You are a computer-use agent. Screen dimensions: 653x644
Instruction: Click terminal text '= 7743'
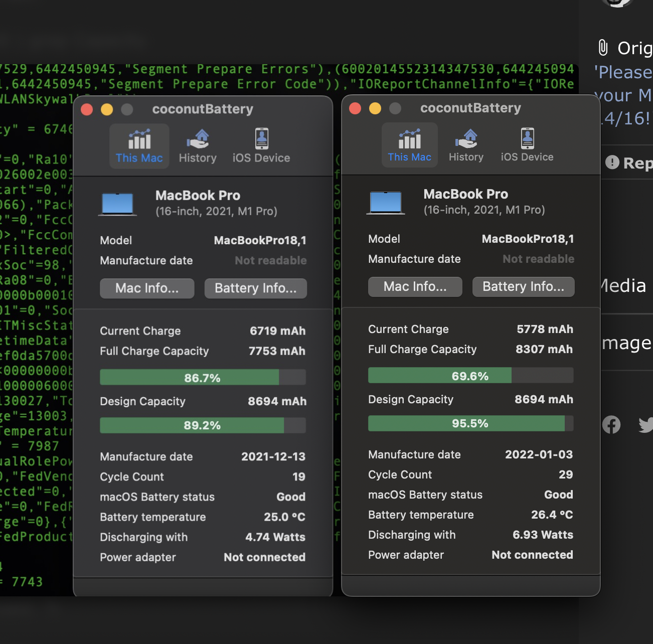[x=22, y=582]
